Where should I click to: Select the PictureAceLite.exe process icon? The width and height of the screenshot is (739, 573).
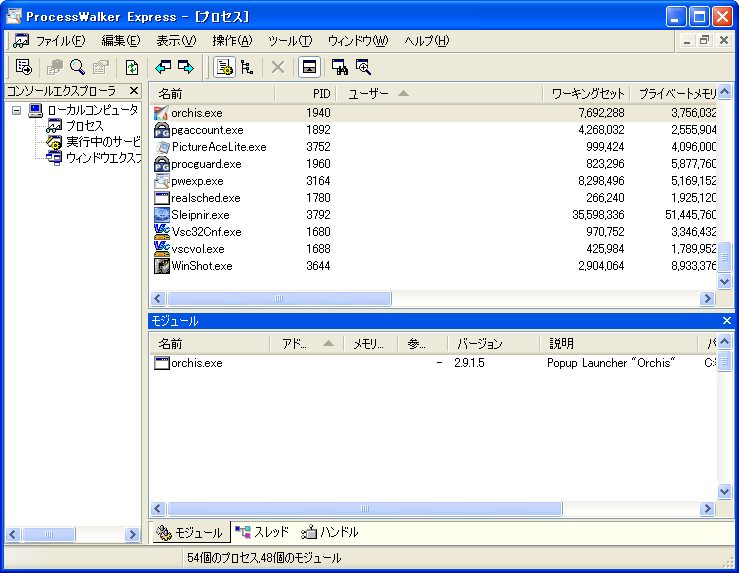click(161, 147)
